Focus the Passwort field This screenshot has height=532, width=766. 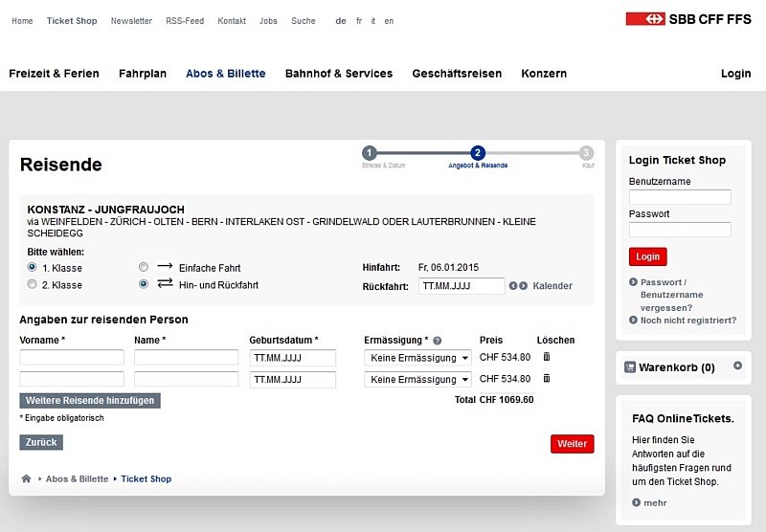[x=680, y=230]
